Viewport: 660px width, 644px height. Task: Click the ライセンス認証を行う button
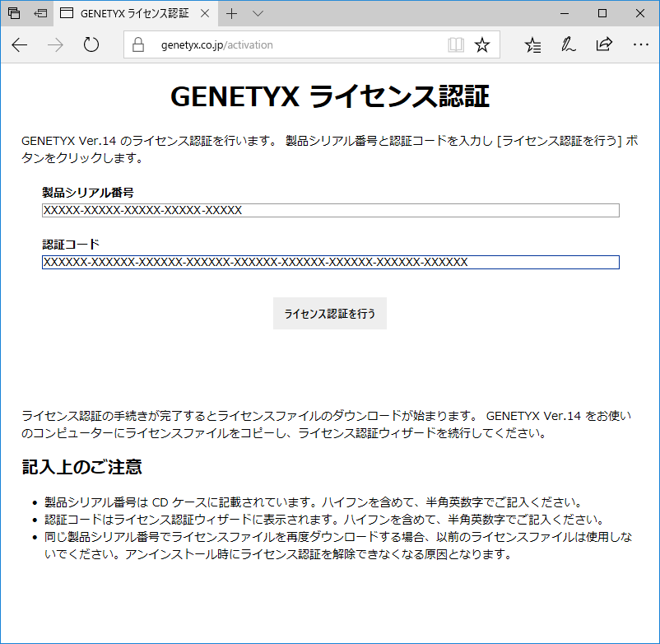(329, 314)
